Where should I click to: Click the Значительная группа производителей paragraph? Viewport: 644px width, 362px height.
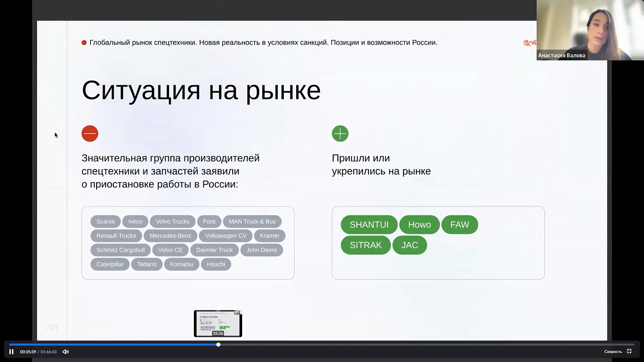point(170,171)
